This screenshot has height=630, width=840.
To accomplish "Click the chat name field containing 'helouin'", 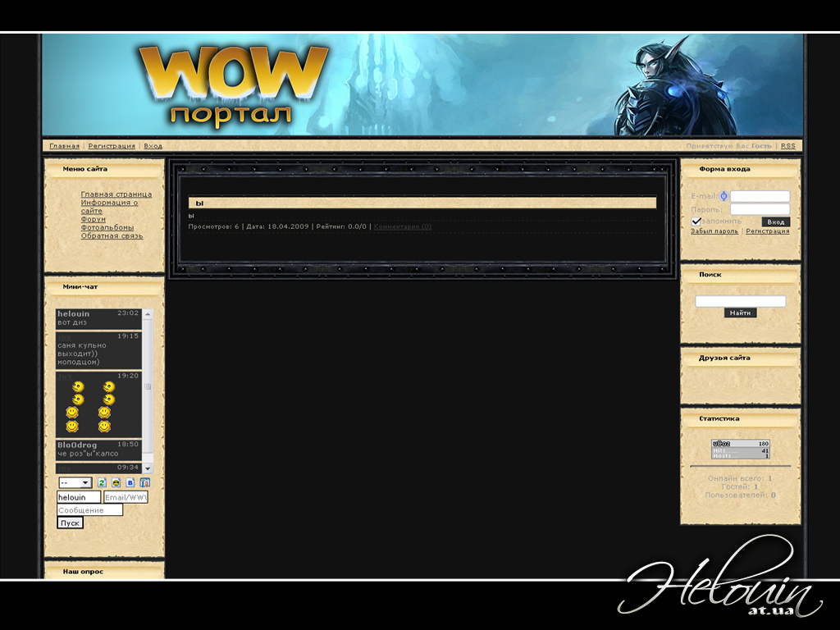I will pyautogui.click(x=79, y=497).
